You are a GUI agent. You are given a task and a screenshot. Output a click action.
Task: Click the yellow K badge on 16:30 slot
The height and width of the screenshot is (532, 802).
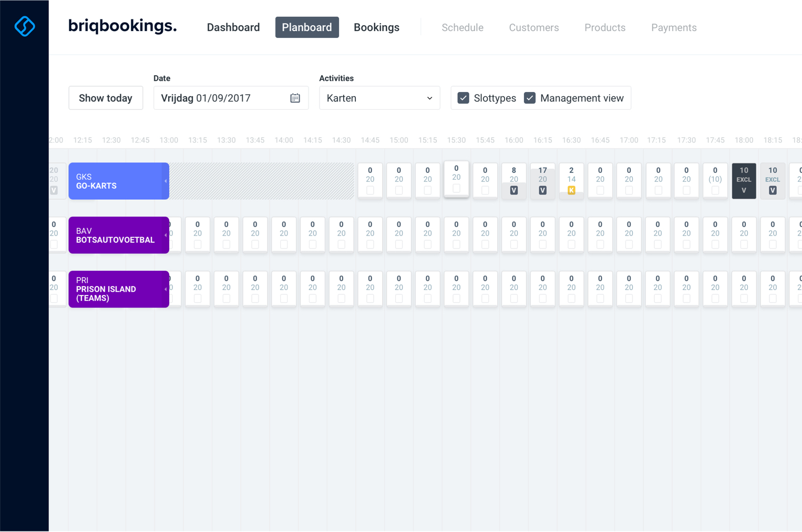coord(571,190)
